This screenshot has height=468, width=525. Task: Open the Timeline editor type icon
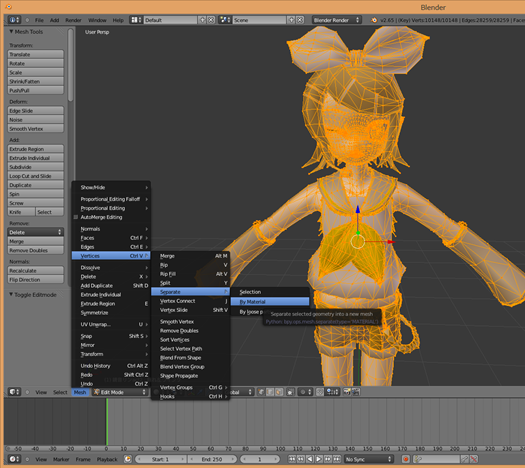tap(14, 459)
